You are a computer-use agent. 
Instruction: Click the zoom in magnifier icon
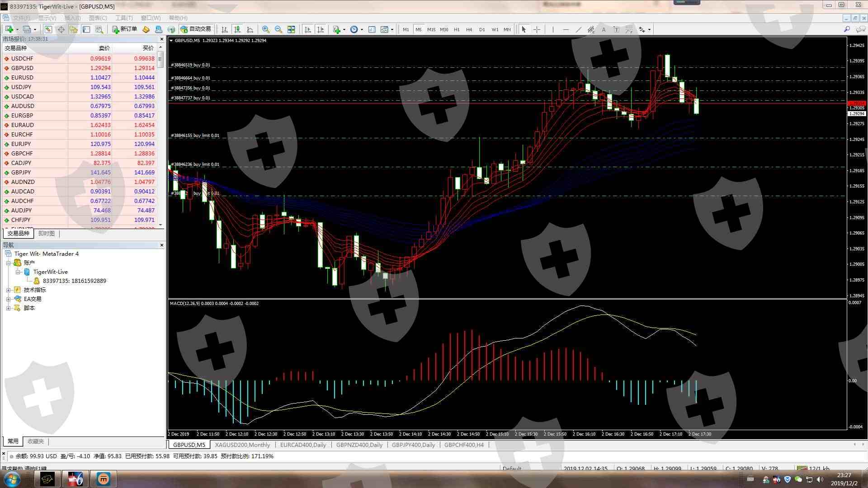[x=266, y=29]
